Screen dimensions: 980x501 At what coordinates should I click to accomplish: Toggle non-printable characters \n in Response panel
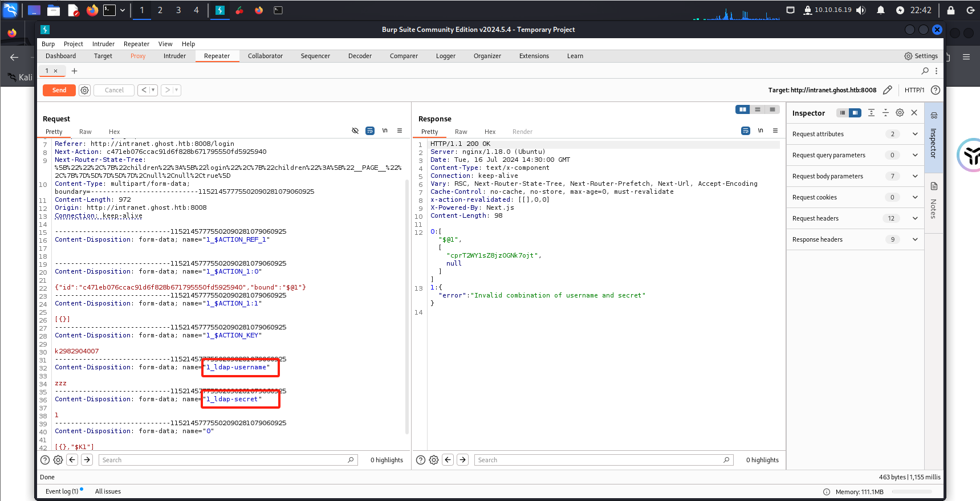(x=761, y=131)
